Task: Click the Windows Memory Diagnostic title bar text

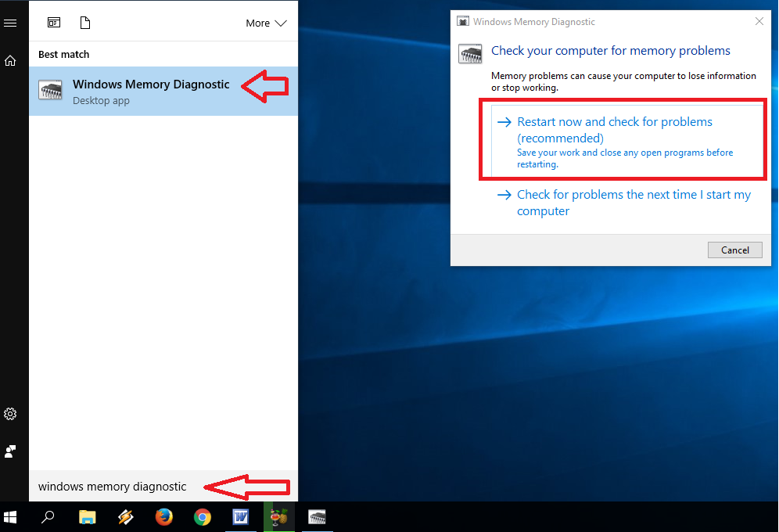Action: point(534,22)
